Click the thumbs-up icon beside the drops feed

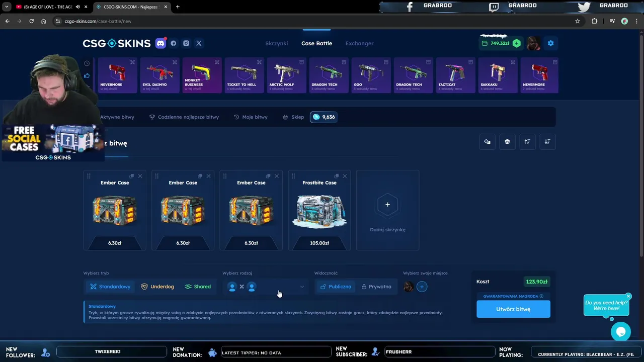tap(87, 75)
